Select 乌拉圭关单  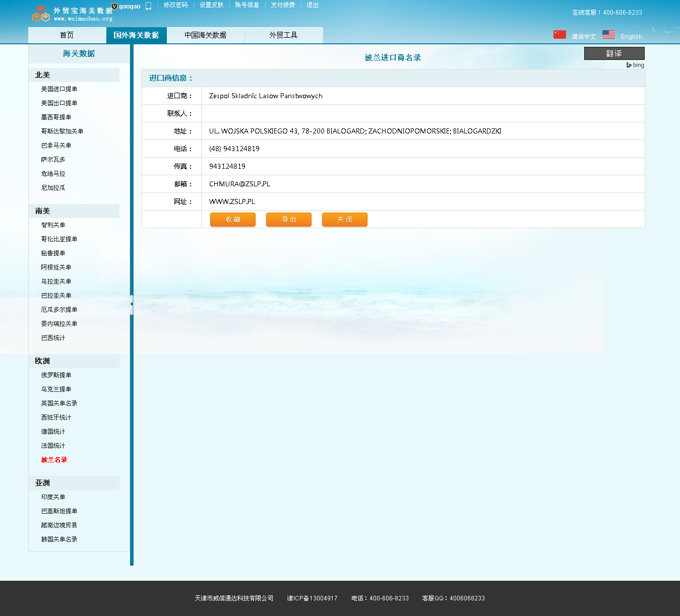pyautogui.click(x=56, y=282)
